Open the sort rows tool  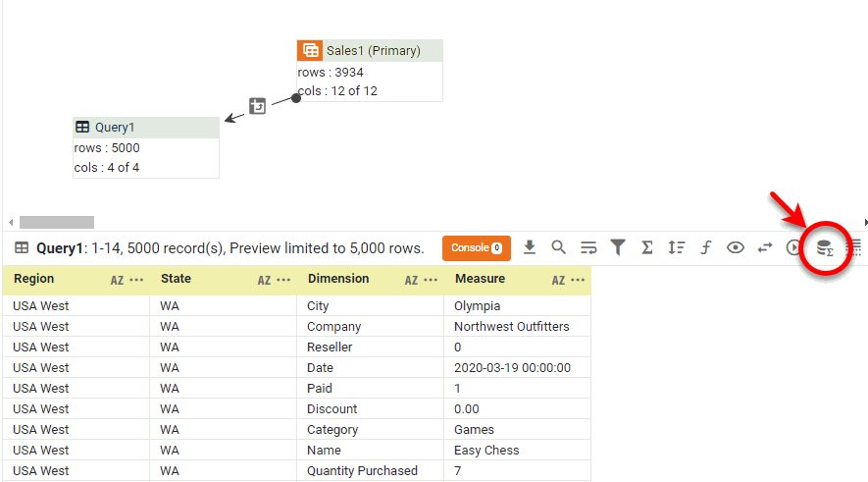click(x=676, y=248)
